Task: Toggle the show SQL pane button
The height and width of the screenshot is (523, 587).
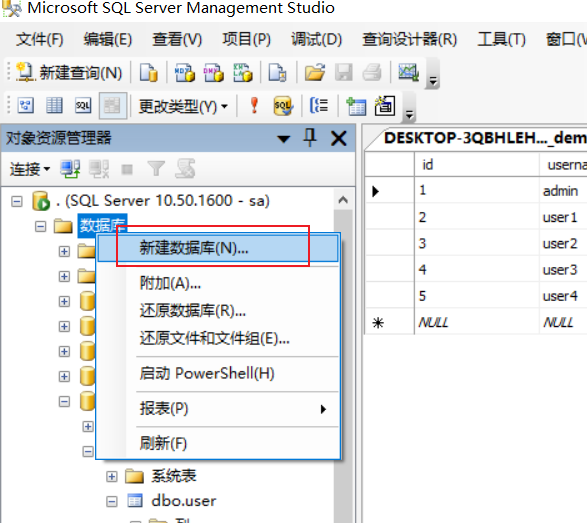Action: point(83,106)
